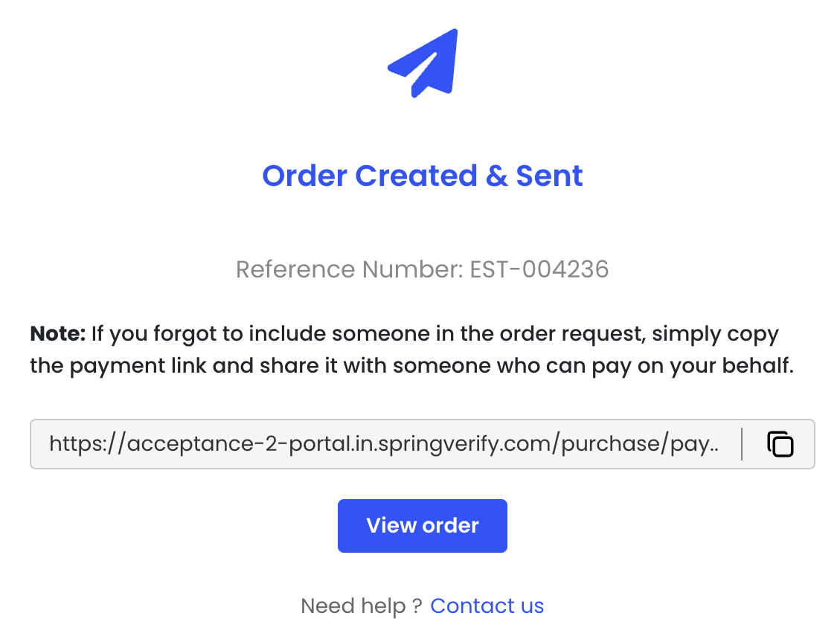
Task: Click inside the payment link URL field
Action: coord(384,444)
